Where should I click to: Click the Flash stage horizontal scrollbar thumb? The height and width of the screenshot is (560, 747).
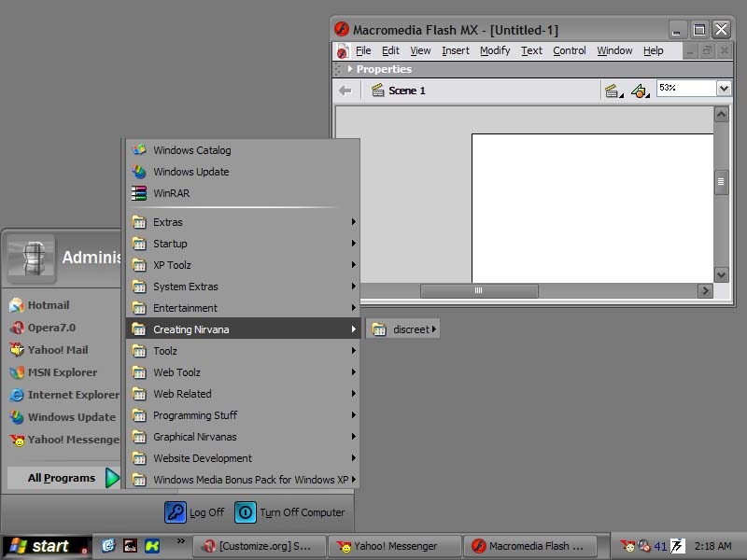[479, 290]
